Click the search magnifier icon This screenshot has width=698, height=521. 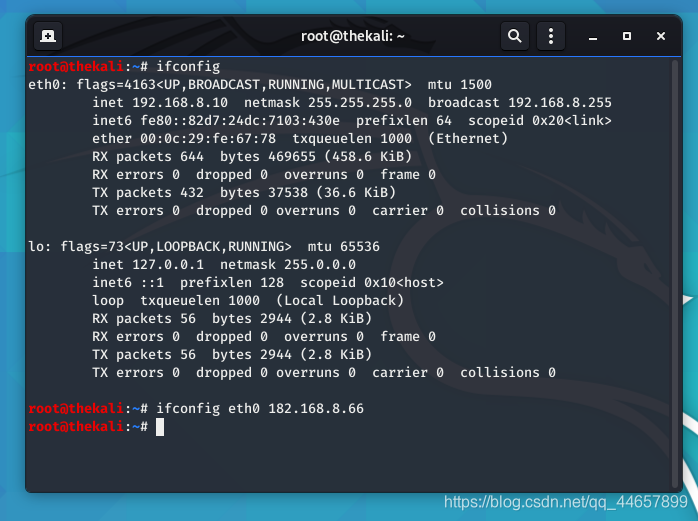tap(514, 37)
